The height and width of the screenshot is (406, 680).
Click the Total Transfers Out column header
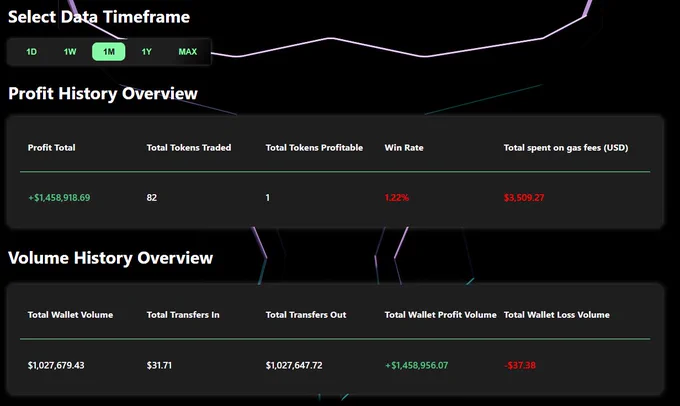point(306,315)
